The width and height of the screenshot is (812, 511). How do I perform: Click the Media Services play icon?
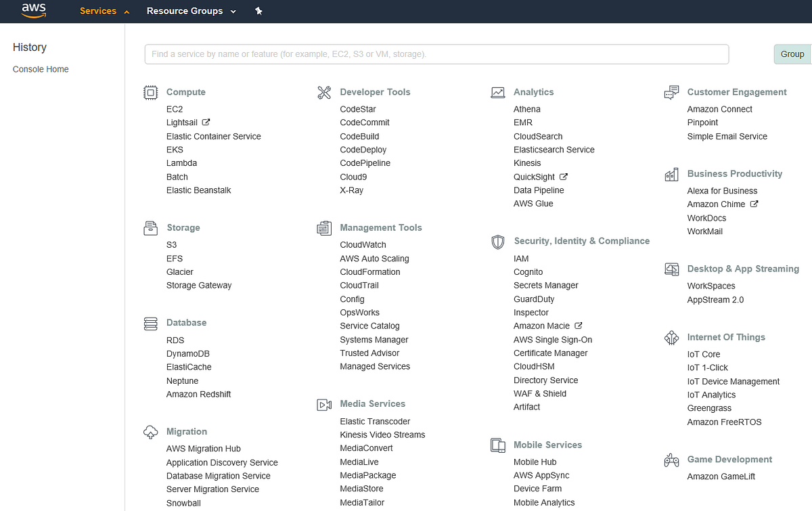[x=324, y=404]
